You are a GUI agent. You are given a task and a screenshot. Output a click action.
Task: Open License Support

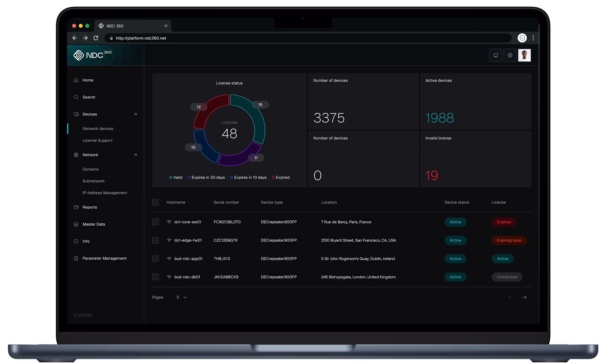[x=97, y=140]
